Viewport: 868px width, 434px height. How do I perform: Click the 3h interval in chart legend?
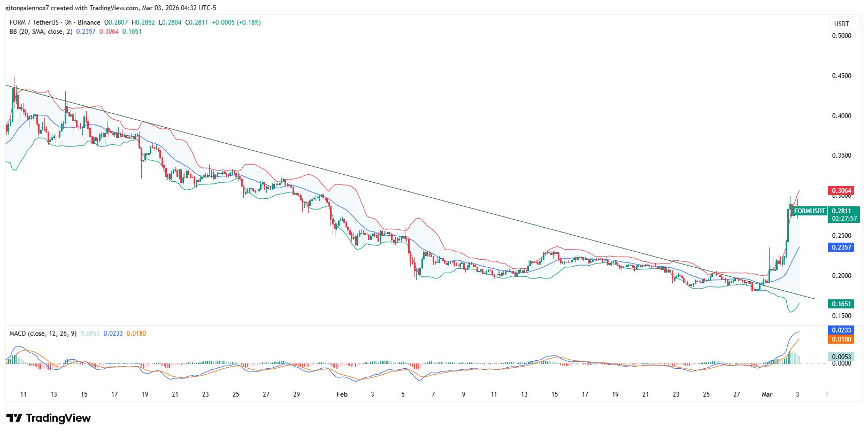[x=68, y=22]
